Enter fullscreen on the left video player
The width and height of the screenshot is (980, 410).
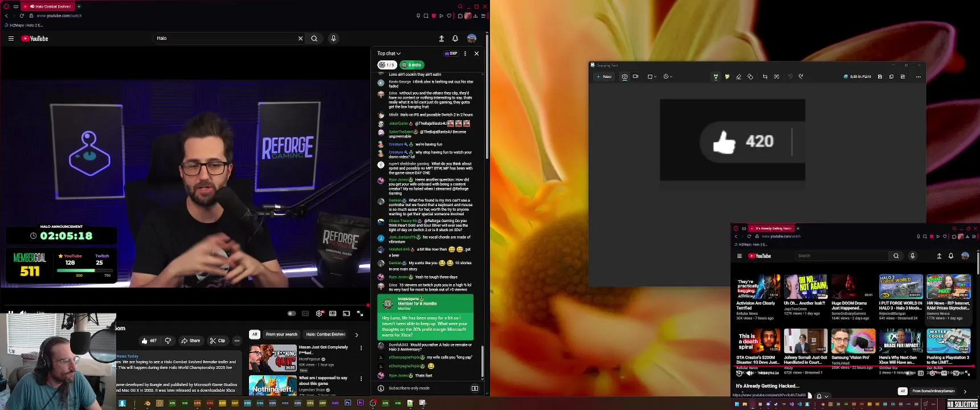[x=360, y=313]
